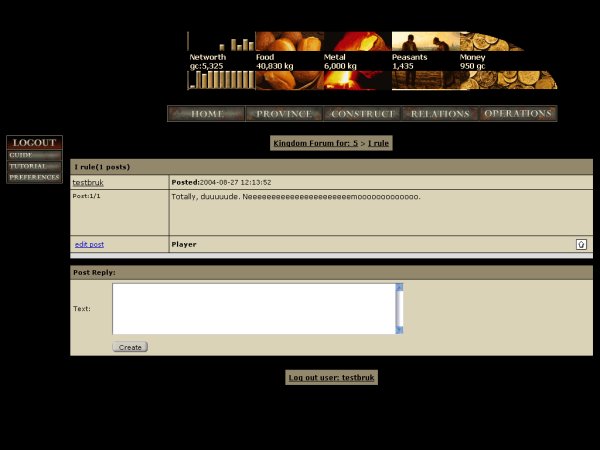Click inside the reply Text box
This screenshot has height=450, width=600.
coord(254,308)
